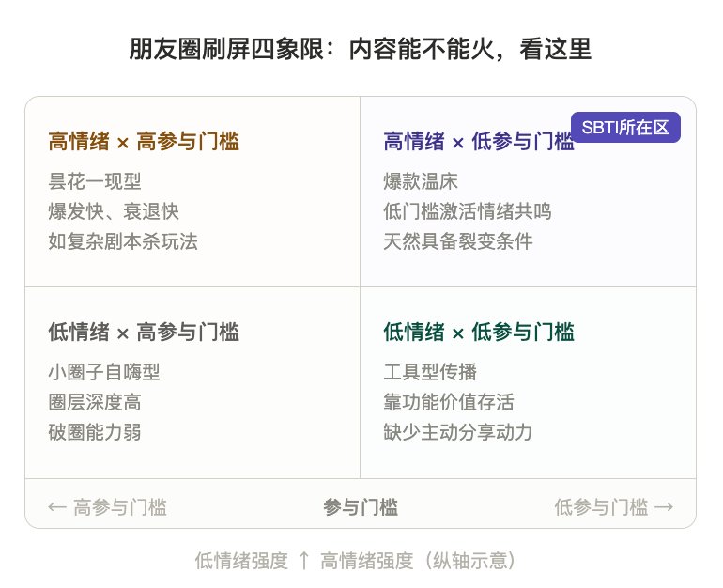
Task: Click the center 参与门槛 axis label
Action: [x=361, y=507]
